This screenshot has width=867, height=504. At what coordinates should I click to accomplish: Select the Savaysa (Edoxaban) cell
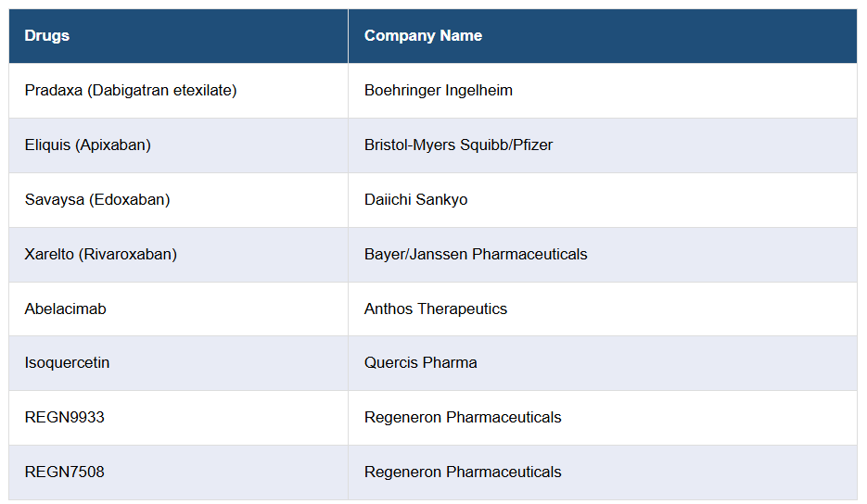(97, 200)
